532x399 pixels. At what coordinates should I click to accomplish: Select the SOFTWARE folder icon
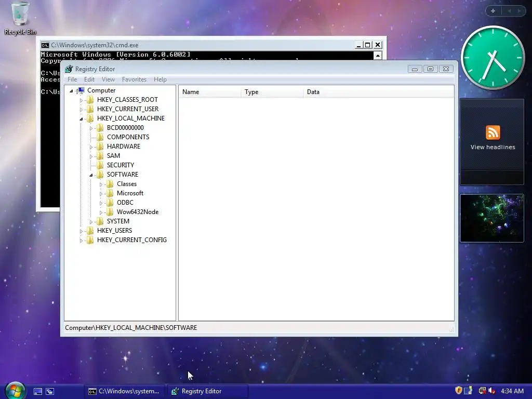[100, 175]
